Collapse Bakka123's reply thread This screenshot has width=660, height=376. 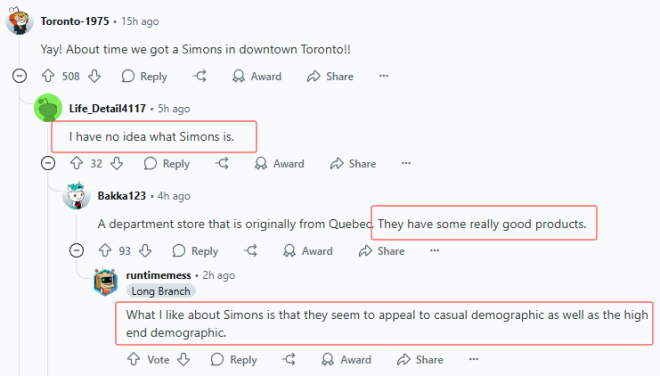[77, 251]
